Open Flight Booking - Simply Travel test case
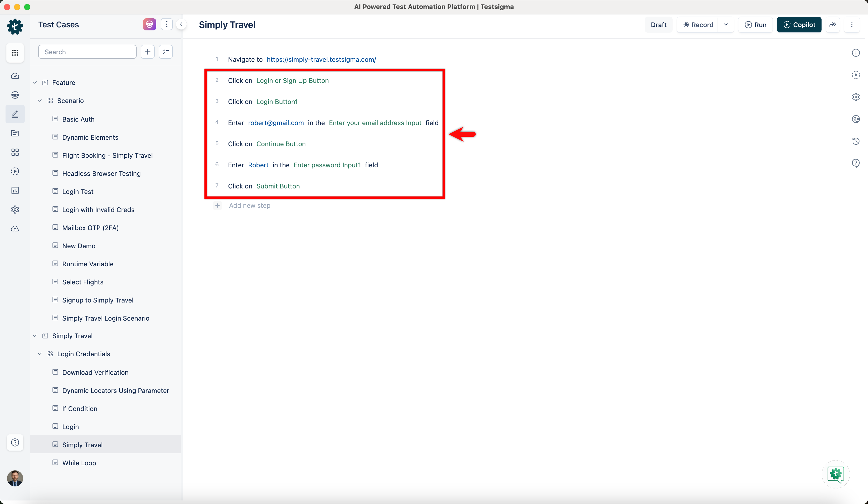 (107, 155)
